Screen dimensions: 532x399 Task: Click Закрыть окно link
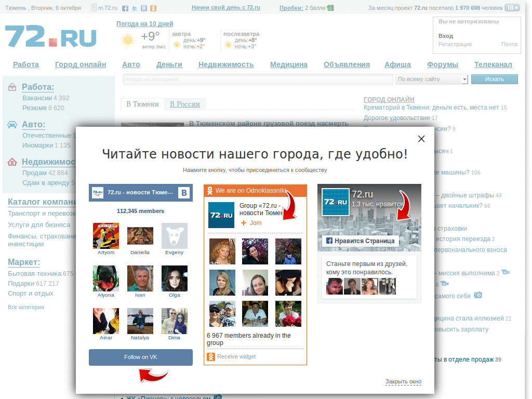click(x=403, y=381)
